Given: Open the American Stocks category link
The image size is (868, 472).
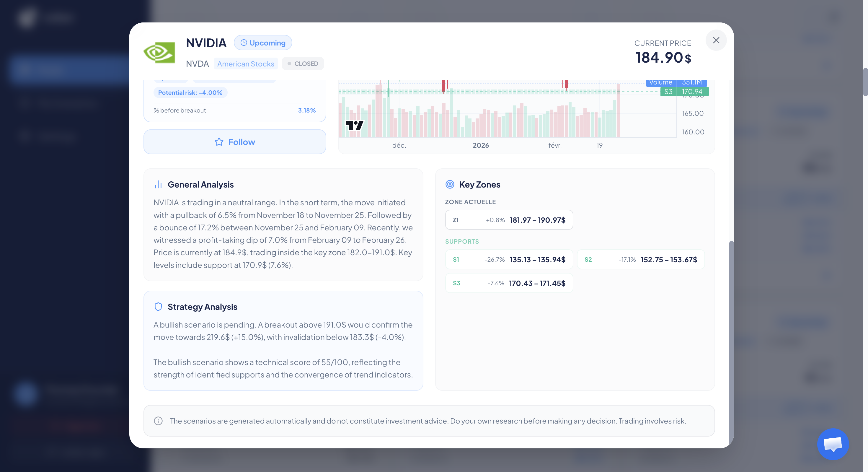Looking at the screenshot, I should coord(246,64).
